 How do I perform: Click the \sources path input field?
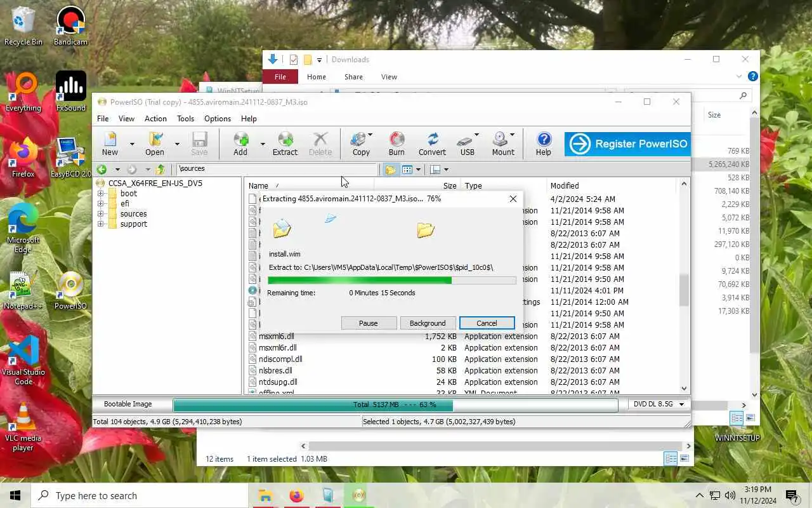click(x=277, y=169)
